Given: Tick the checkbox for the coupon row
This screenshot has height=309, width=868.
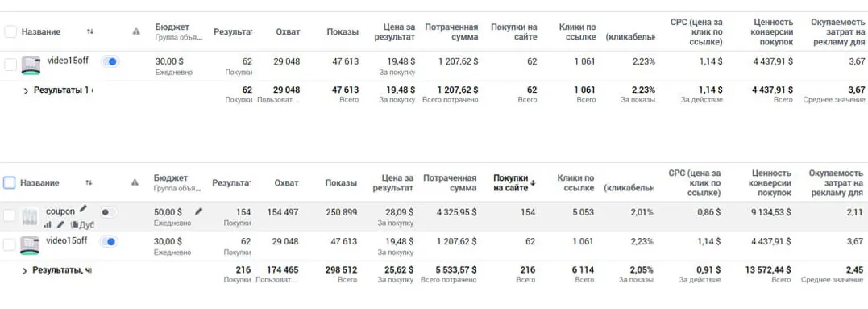Looking at the screenshot, I should click(x=10, y=216).
